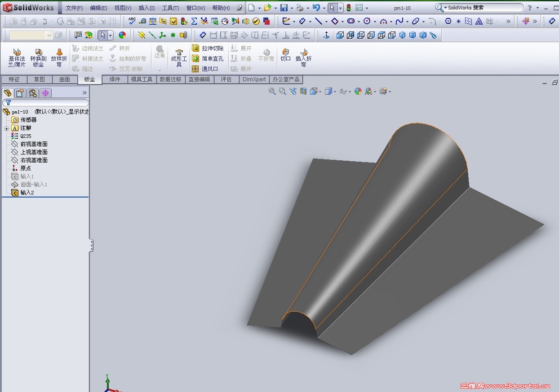Screen dimensions: 559x392
Task: Select 原点 origin in the tree
Action: [26, 168]
